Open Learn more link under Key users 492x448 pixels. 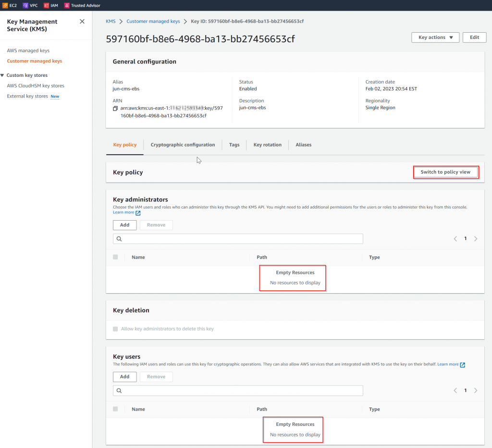click(x=448, y=364)
